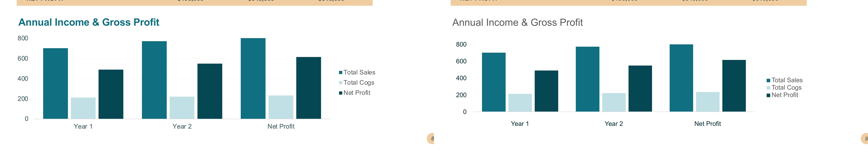
Task: Click the Total Sales legend swatch, right chart
Action: pos(768,80)
